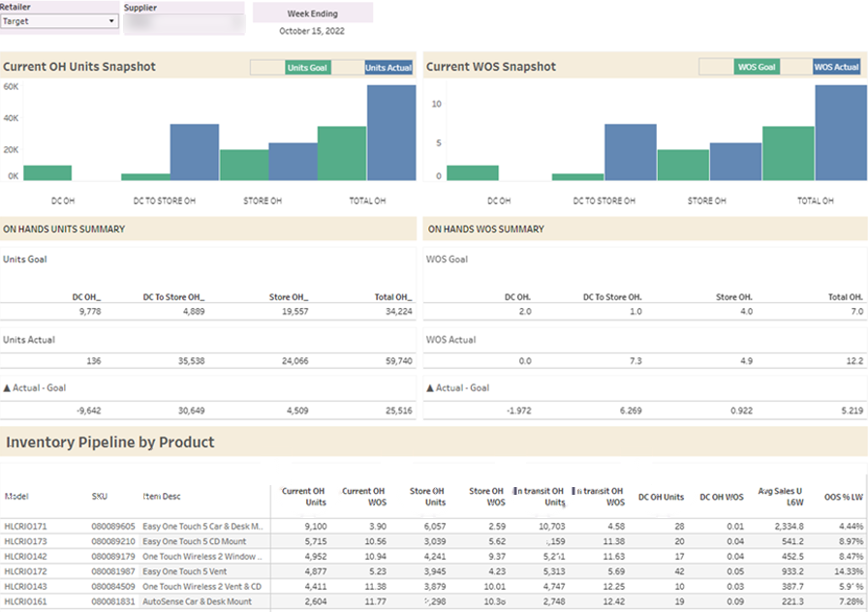
Task: Select the WOS Actual legend swatch
Action: click(836, 67)
